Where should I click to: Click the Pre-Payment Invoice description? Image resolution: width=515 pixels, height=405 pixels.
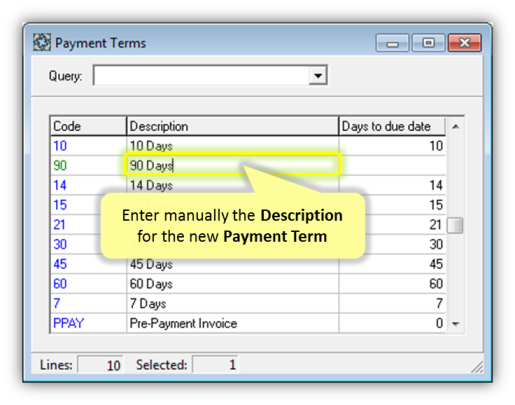[232, 323]
